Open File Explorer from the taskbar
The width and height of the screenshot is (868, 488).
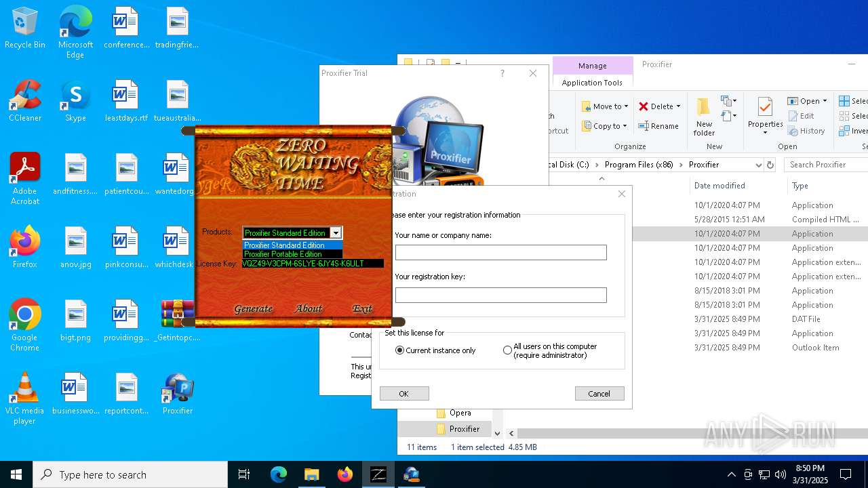pos(311,474)
